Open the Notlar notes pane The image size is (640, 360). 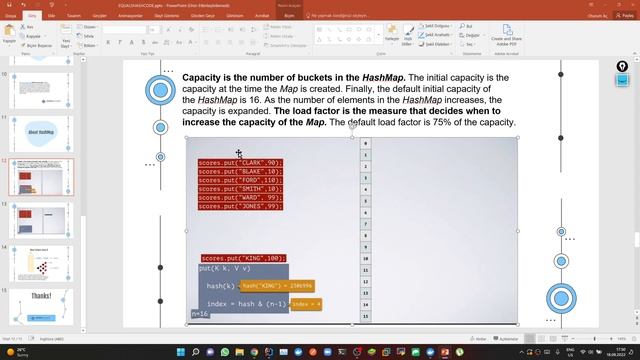478,339
